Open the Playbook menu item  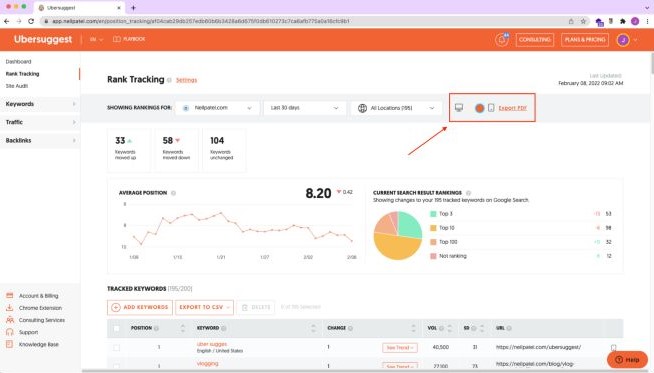[129, 39]
